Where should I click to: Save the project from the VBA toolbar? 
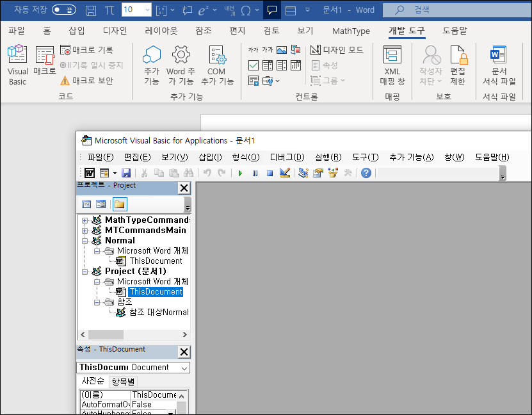pyautogui.click(x=125, y=173)
